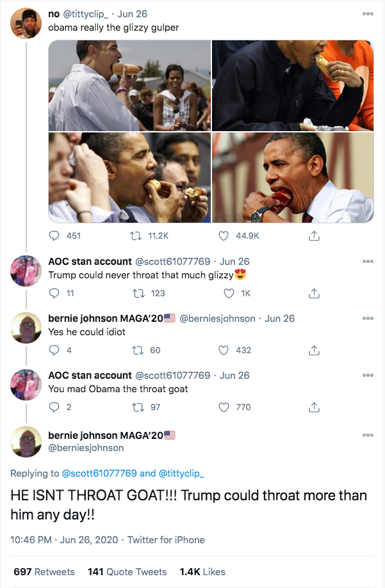Retweet the 'Yes he could idiot' reply
This screenshot has width=385, height=588.
click(138, 350)
